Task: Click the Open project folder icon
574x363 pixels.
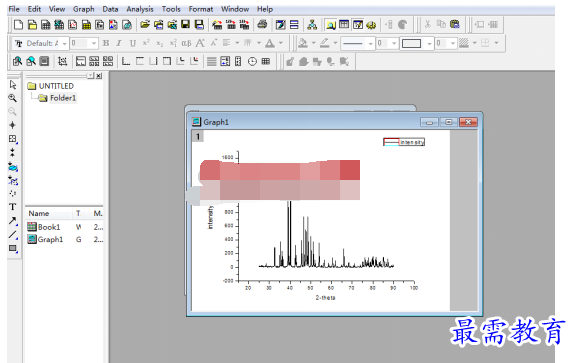Action: 145,25
